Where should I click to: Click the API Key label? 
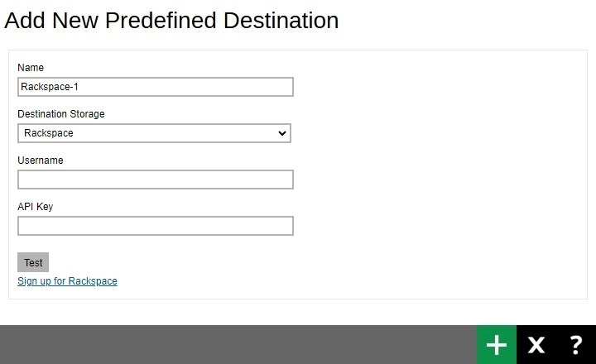[36, 207]
